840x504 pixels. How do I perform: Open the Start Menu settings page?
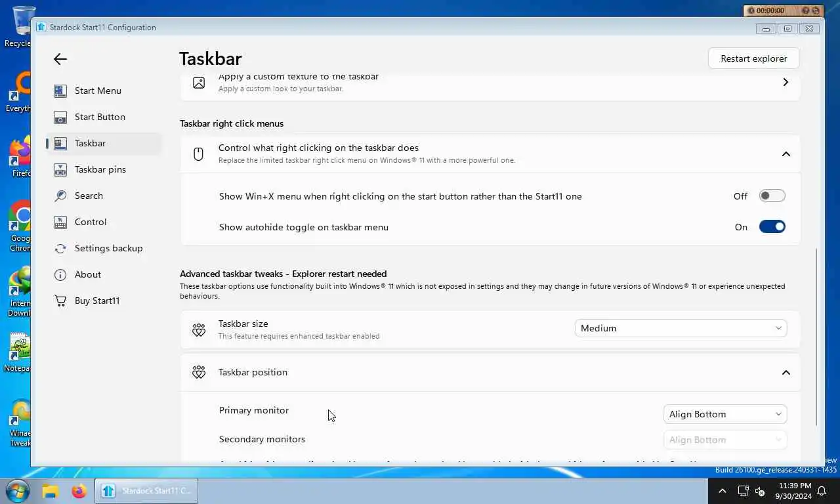click(104, 91)
